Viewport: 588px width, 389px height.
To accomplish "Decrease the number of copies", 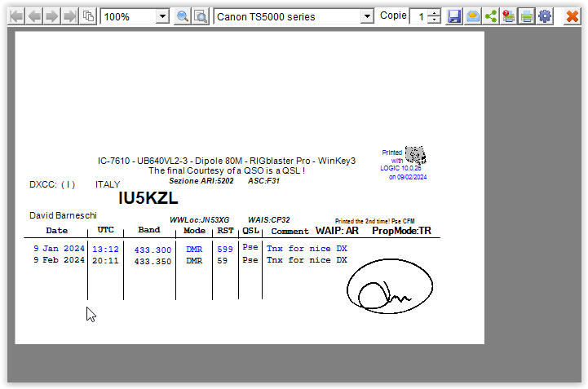I will click(x=434, y=20).
